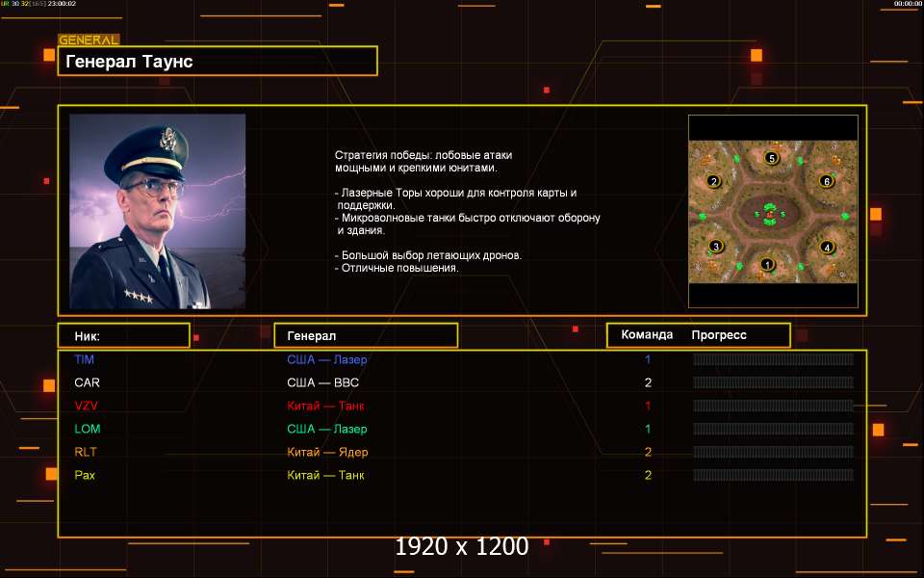Click RLT's loading progress bar
Screen dimensions: 924x578
(x=773, y=452)
